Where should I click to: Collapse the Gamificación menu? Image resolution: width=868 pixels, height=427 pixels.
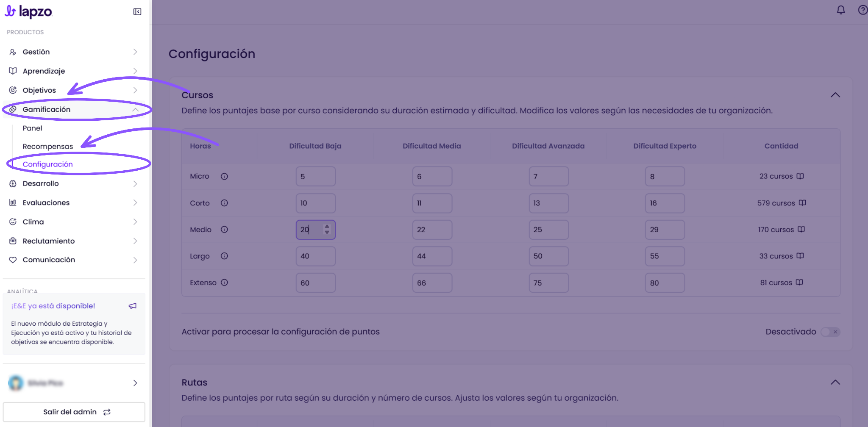[74, 109]
